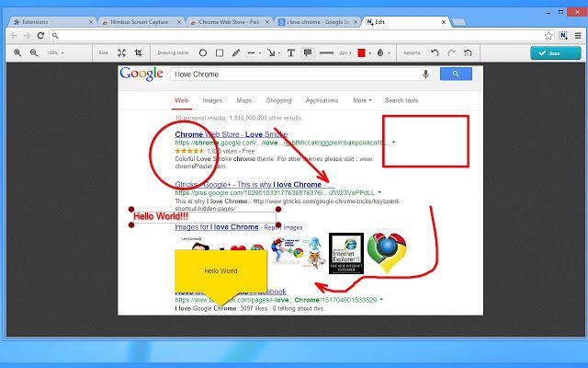The image size is (588, 368).
Task: Open the color swatch dropdown arrow
Action: click(370, 53)
